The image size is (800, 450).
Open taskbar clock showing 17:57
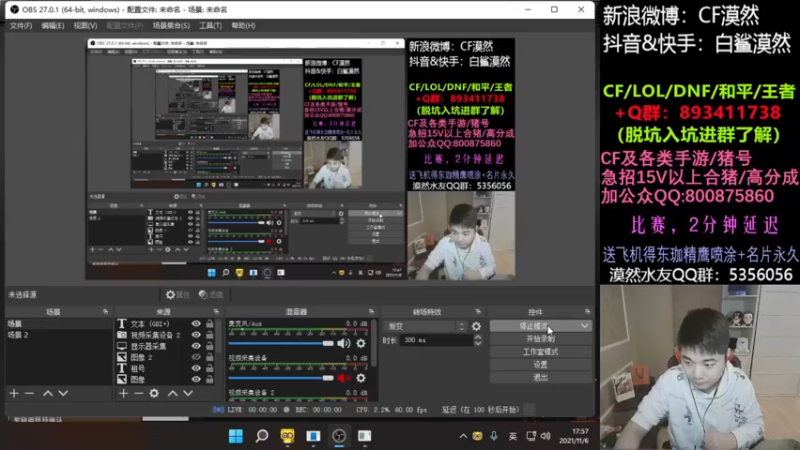click(x=574, y=436)
